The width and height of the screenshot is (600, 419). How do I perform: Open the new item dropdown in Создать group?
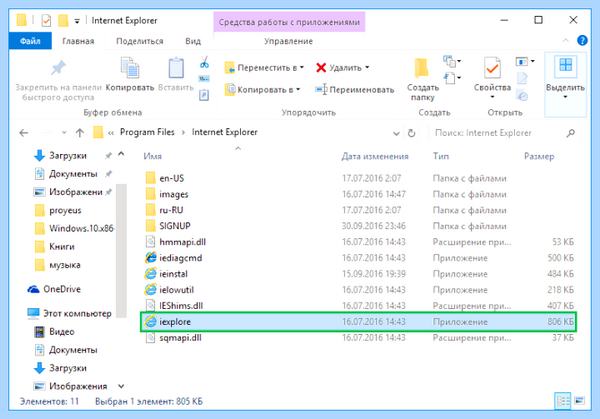click(x=452, y=61)
